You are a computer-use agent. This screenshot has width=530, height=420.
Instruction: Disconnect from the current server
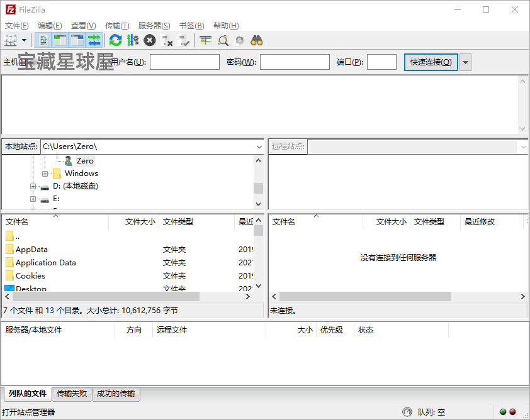tap(167, 40)
